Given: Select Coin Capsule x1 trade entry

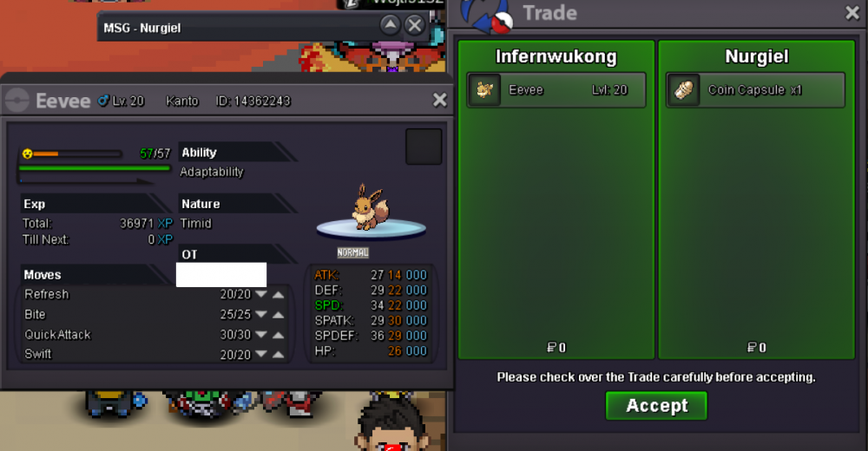Looking at the screenshot, I should pyautogui.click(x=756, y=90).
